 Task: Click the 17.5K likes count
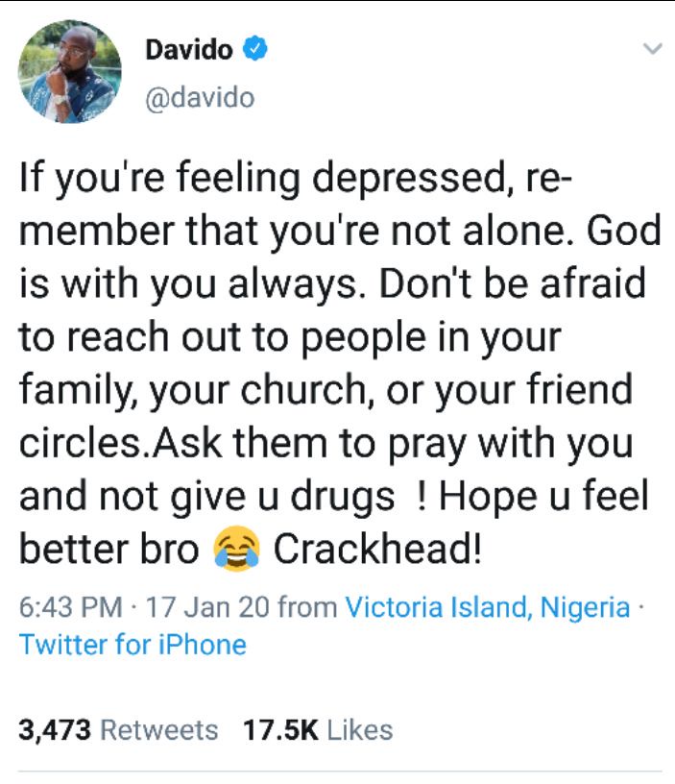click(x=280, y=730)
